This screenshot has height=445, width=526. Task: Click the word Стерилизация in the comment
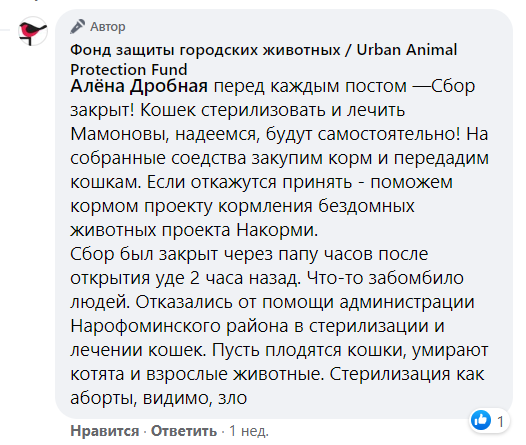click(x=389, y=374)
